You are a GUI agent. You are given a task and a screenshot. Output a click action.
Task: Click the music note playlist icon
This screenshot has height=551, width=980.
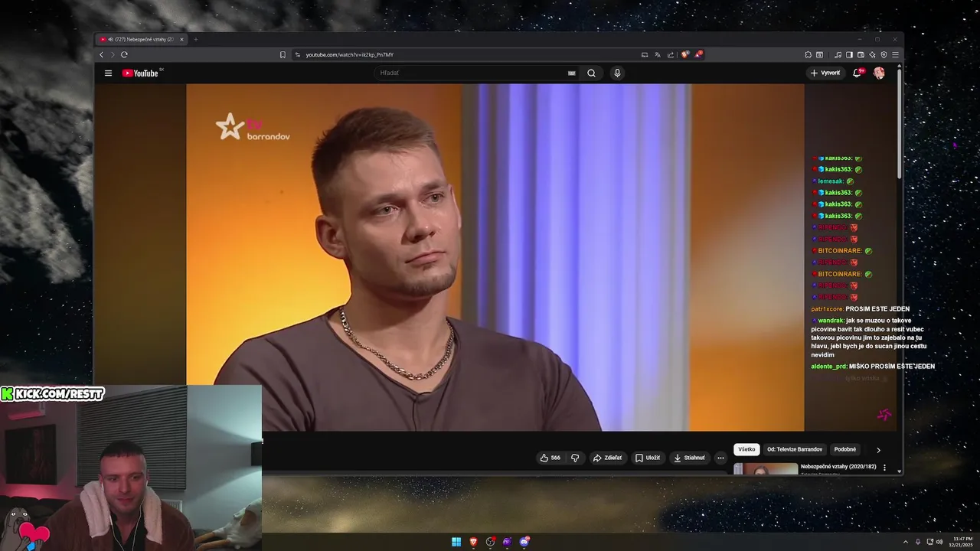click(x=838, y=54)
